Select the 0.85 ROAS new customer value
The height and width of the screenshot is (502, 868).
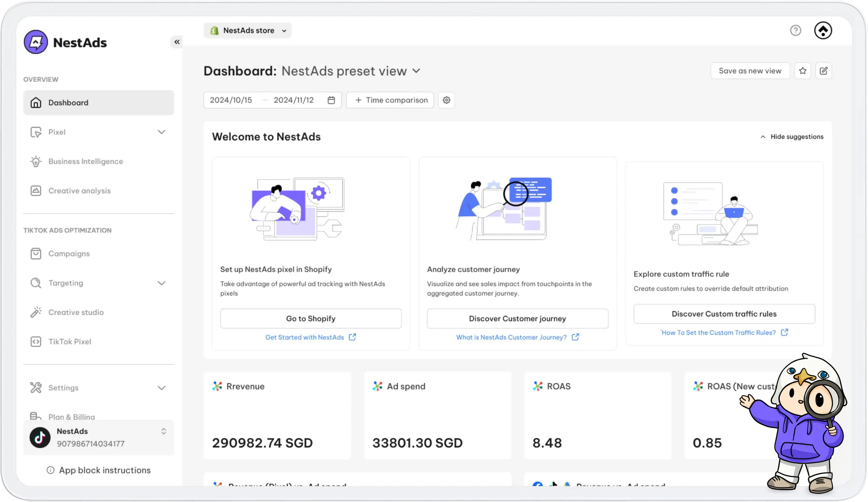point(707,443)
